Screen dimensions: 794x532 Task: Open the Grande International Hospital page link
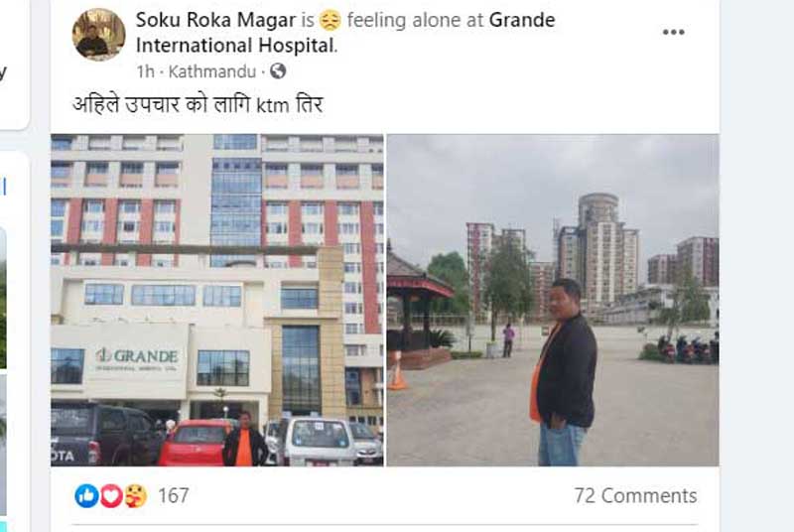point(345,33)
